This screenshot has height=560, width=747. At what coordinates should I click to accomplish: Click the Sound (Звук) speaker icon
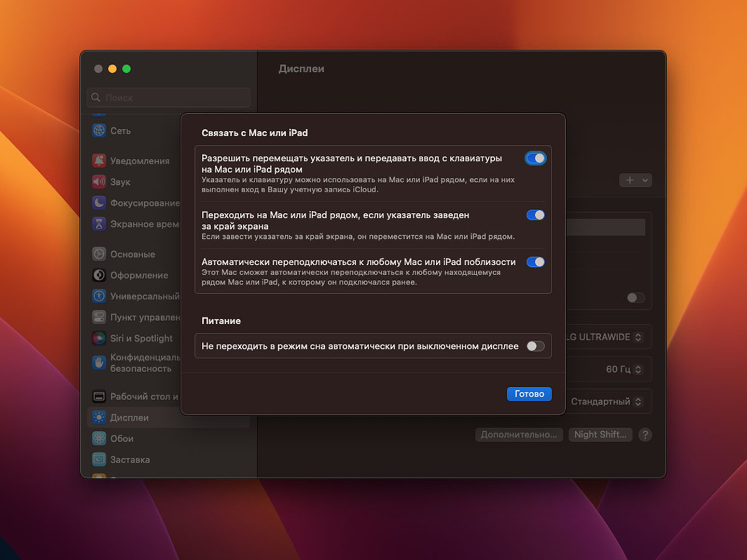pyautogui.click(x=99, y=182)
